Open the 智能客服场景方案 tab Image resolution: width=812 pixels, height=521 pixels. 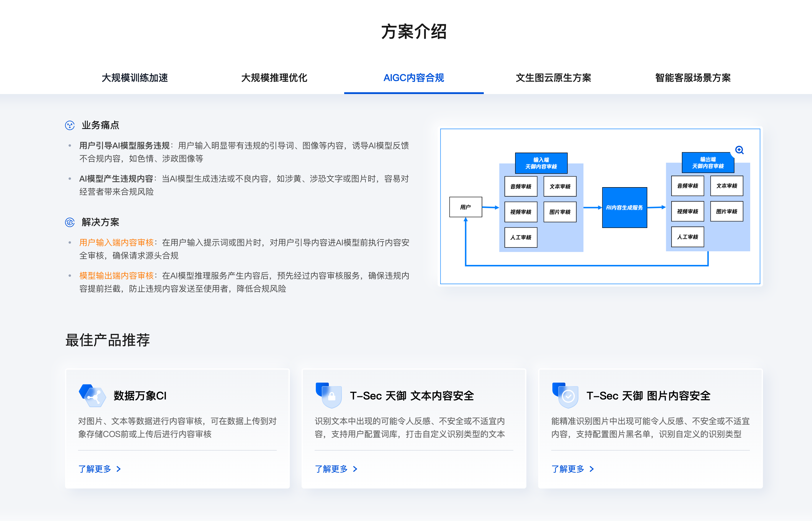(x=693, y=78)
